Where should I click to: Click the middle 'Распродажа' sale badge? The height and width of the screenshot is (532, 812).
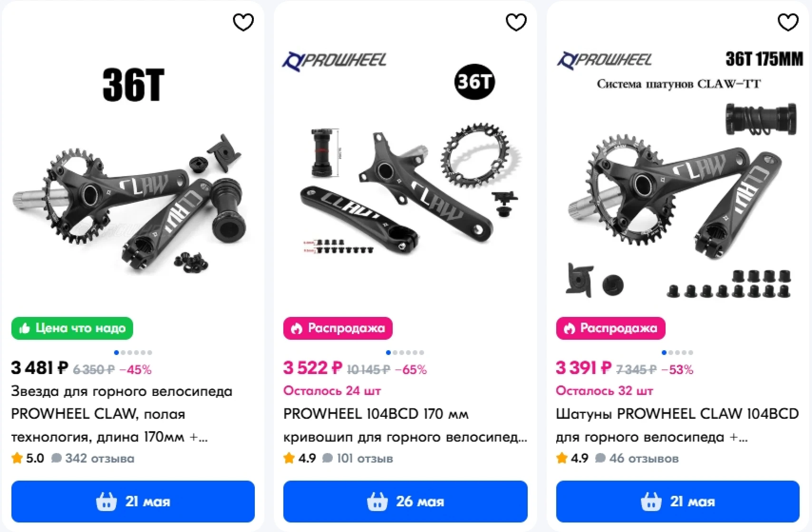pos(338,328)
